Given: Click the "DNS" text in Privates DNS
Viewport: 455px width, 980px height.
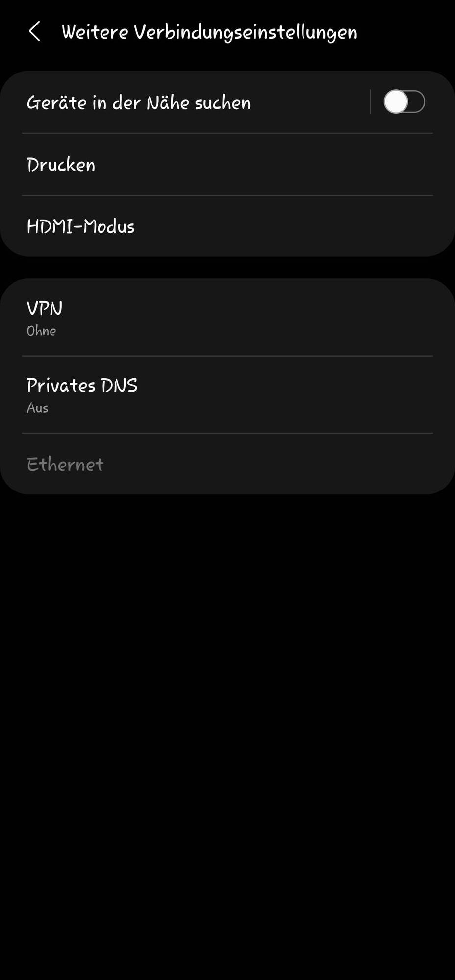Looking at the screenshot, I should pyautogui.click(x=119, y=386).
